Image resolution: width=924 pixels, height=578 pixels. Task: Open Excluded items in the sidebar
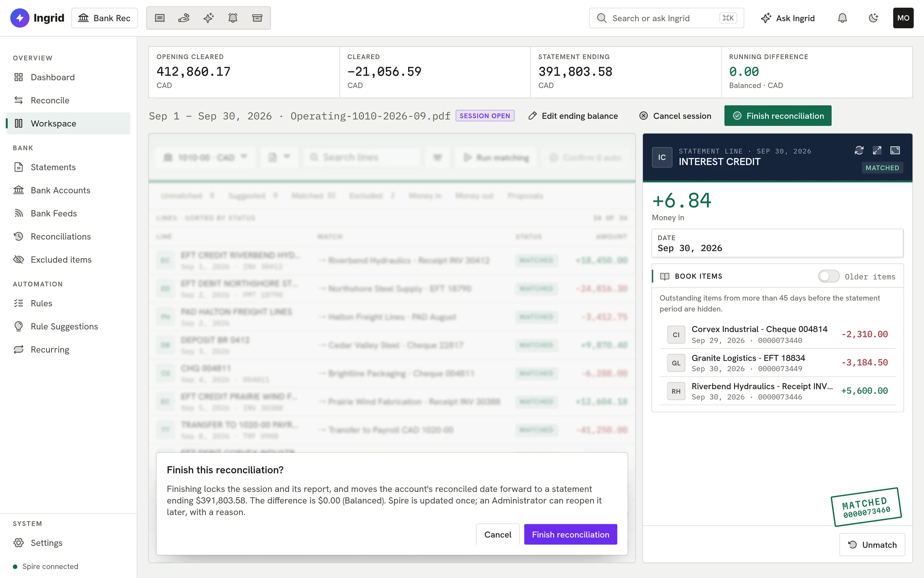[68, 259]
